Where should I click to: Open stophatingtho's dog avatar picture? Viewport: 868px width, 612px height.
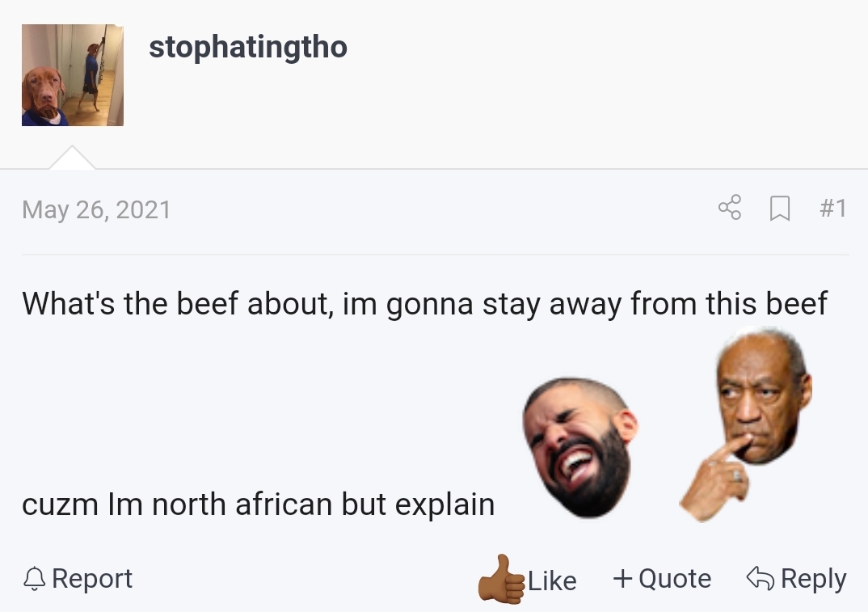click(x=73, y=75)
